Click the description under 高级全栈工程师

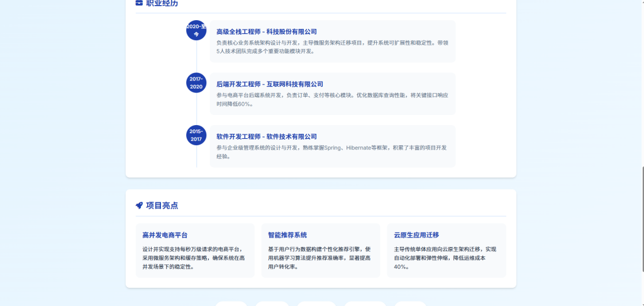332,47
